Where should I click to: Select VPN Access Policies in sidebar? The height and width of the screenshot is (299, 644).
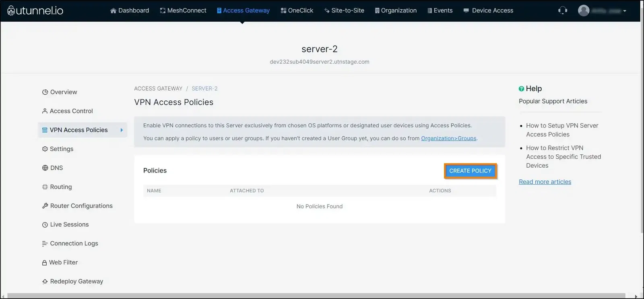[x=83, y=130]
